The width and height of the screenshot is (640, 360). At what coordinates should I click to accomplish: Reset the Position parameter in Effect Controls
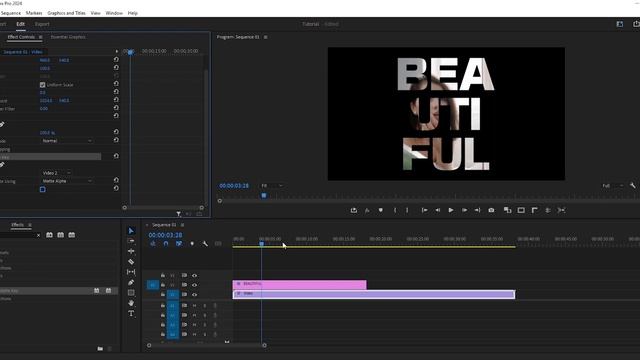pos(116,60)
